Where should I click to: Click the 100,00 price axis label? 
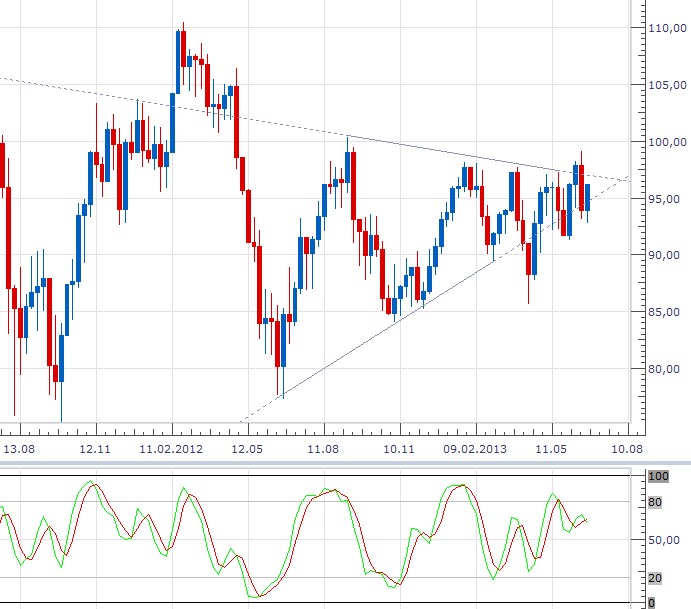[x=667, y=142]
